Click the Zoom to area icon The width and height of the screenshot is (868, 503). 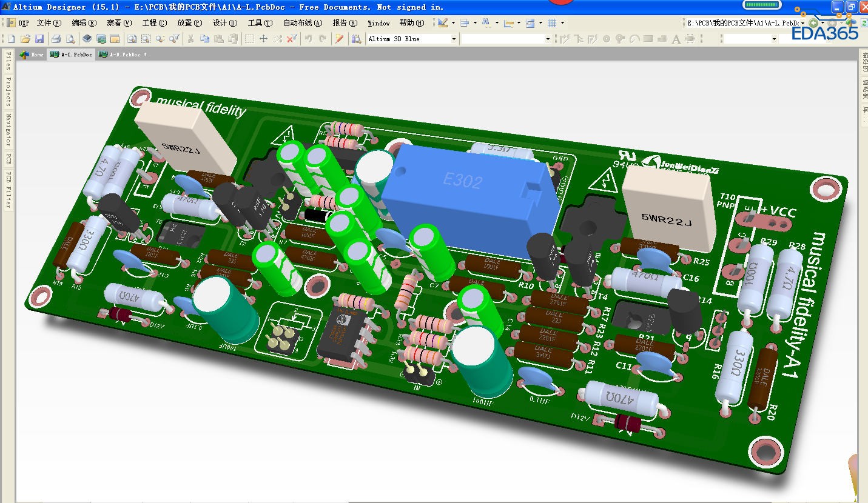click(146, 39)
